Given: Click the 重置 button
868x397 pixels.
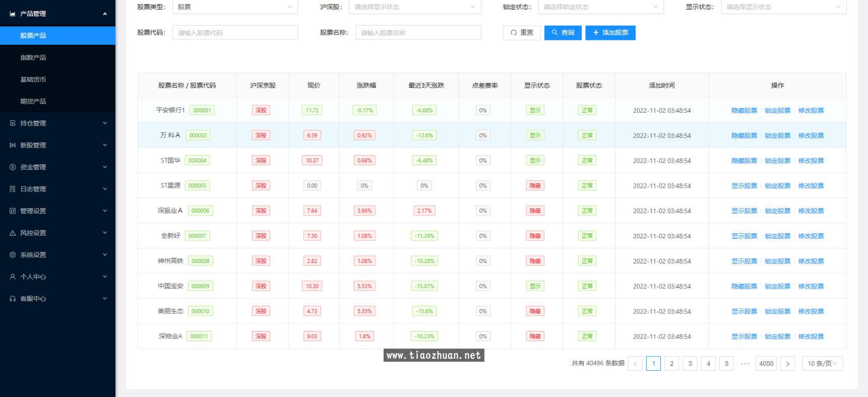Looking at the screenshot, I should pos(522,32).
